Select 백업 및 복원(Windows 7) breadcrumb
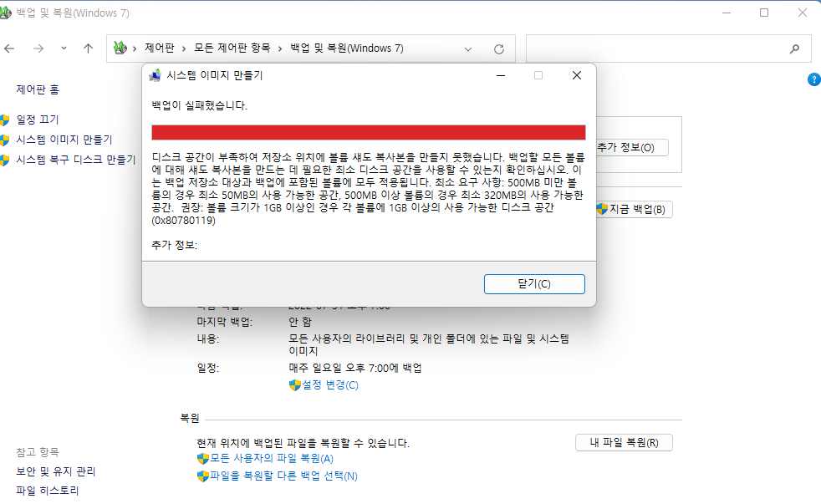The height and width of the screenshot is (504, 821). [x=347, y=48]
